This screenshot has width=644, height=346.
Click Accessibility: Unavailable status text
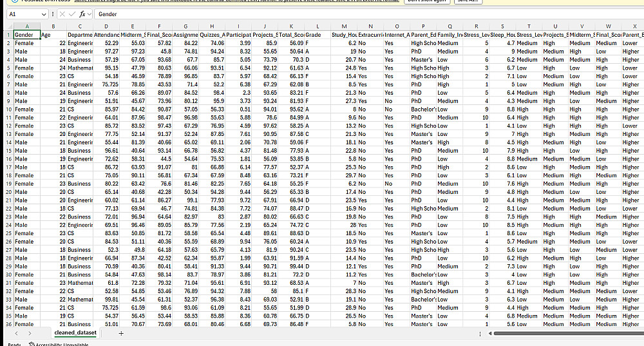click(x=62, y=344)
